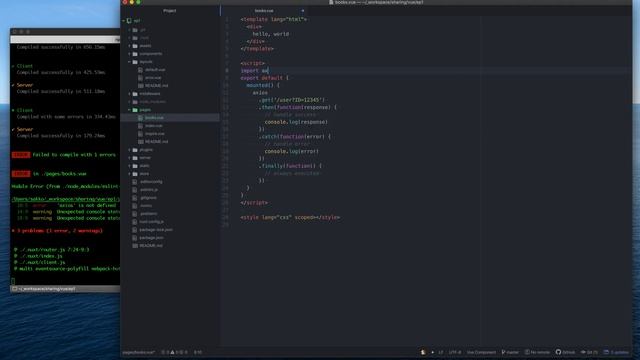Open inspire.vue in pages folder
The image size is (640, 360).
pos(155,133)
